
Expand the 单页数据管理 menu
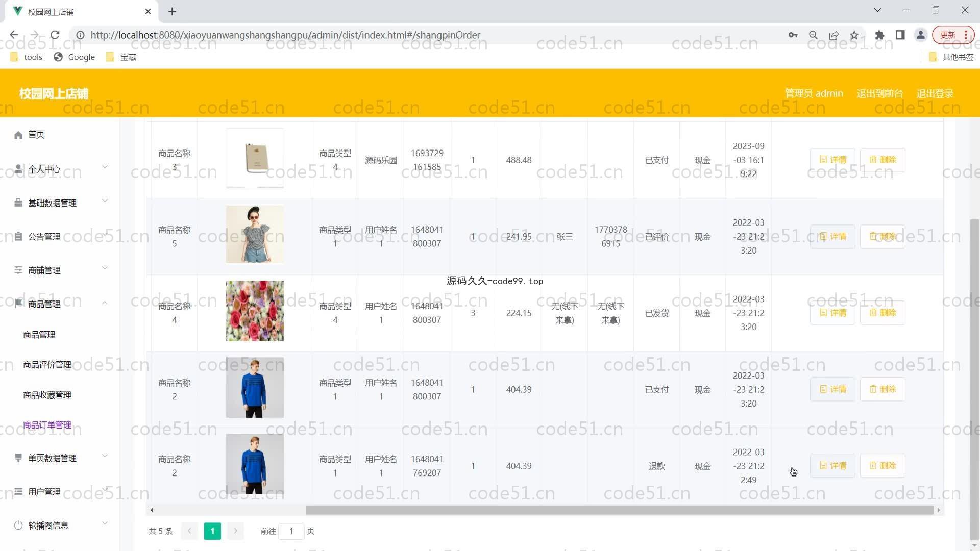(x=60, y=458)
